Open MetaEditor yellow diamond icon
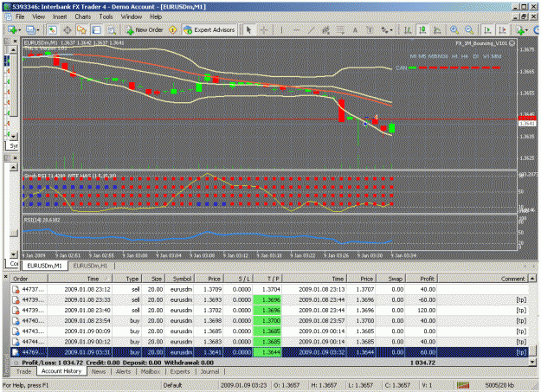 point(172,30)
